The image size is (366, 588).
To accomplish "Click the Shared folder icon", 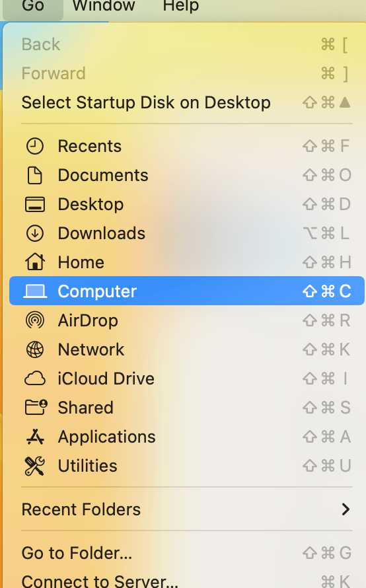I will click(x=36, y=407).
